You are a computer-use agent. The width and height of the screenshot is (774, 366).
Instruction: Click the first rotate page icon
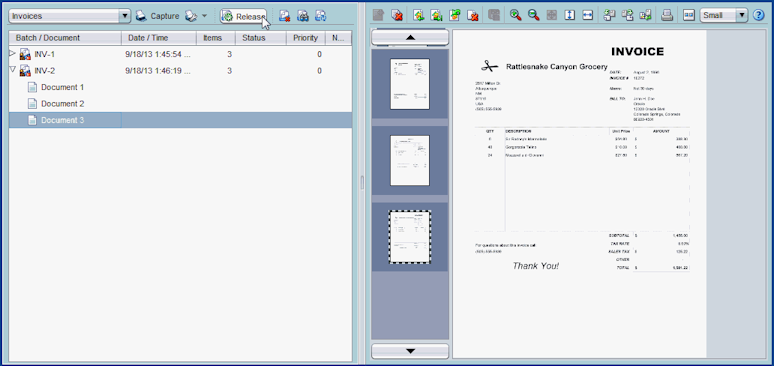tap(610, 15)
